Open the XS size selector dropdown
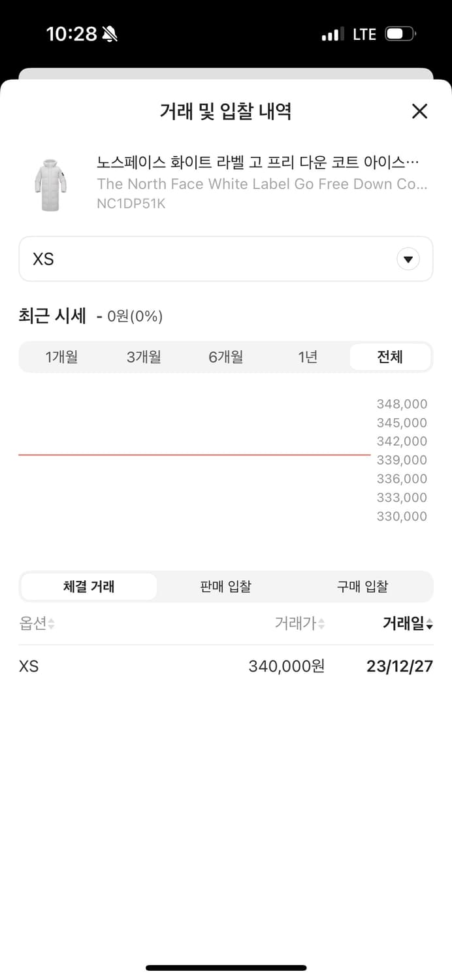Viewport: 452px width, 980px height. coord(225,259)
